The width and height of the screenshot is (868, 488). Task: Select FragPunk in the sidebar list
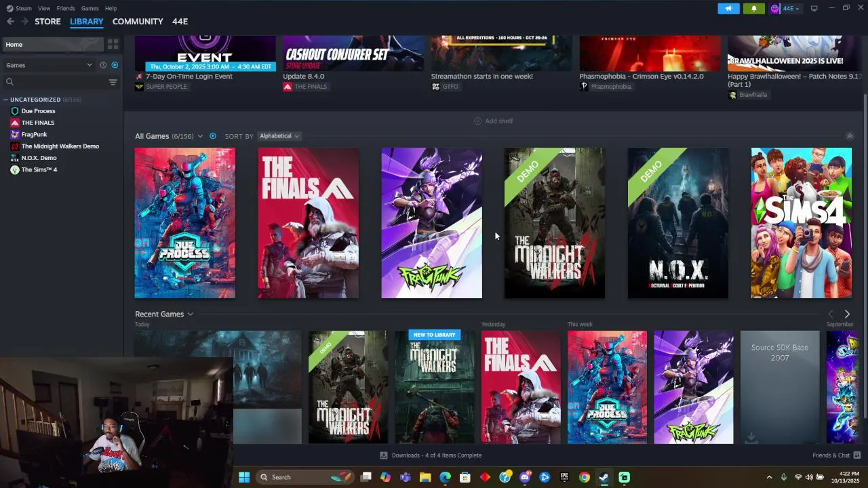coord(34,134)
